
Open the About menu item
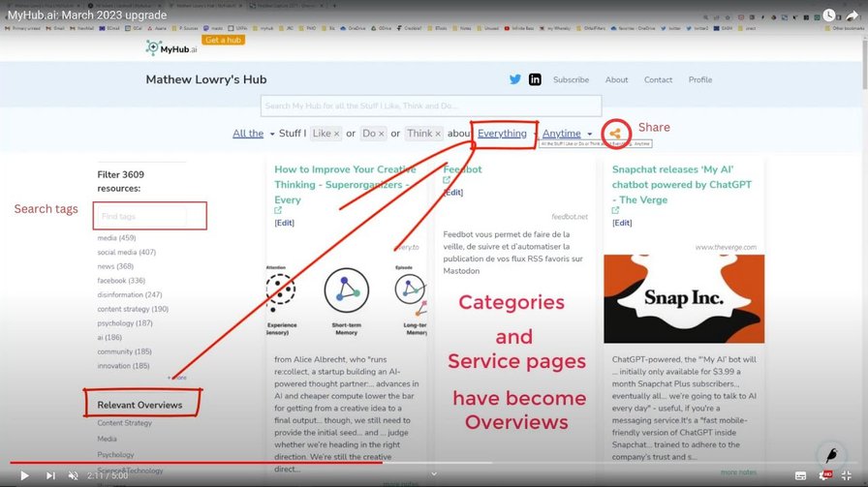[616, 79]
